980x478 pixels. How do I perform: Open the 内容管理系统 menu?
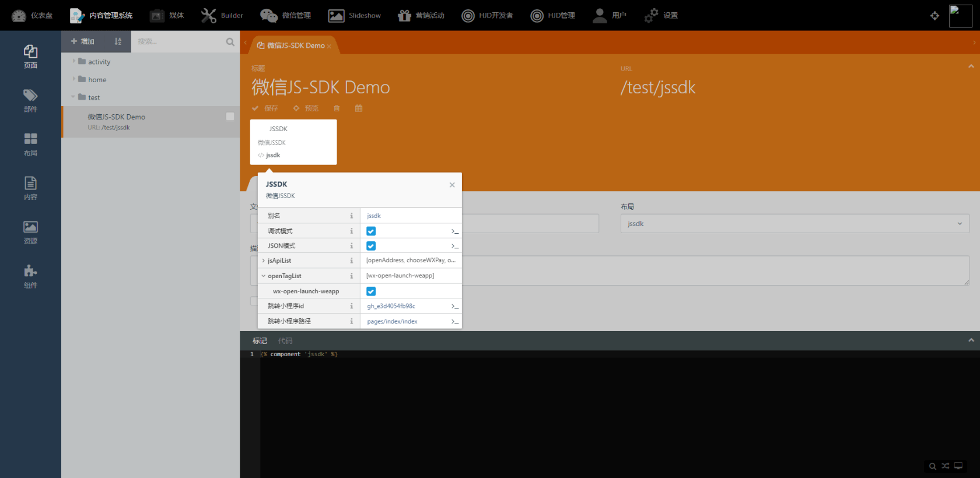pos(101,16)
